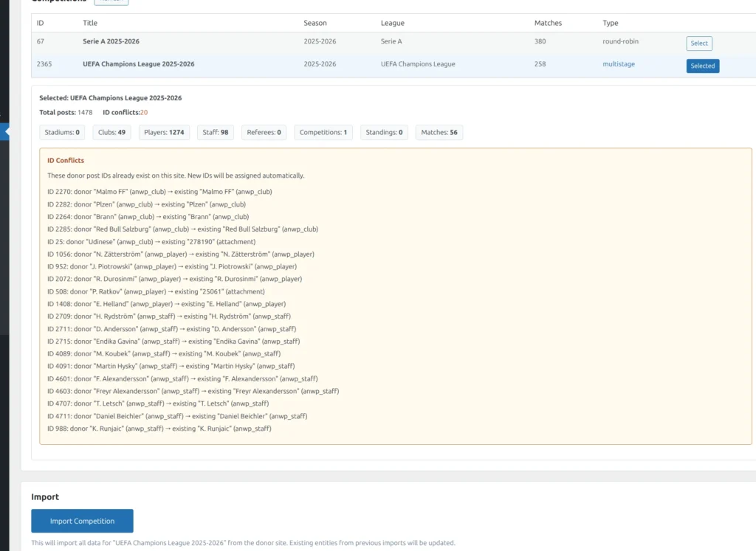Click the Daniel Beichler ID 4711 conflict line
756x551 pixels.
(x=177, y=416)
